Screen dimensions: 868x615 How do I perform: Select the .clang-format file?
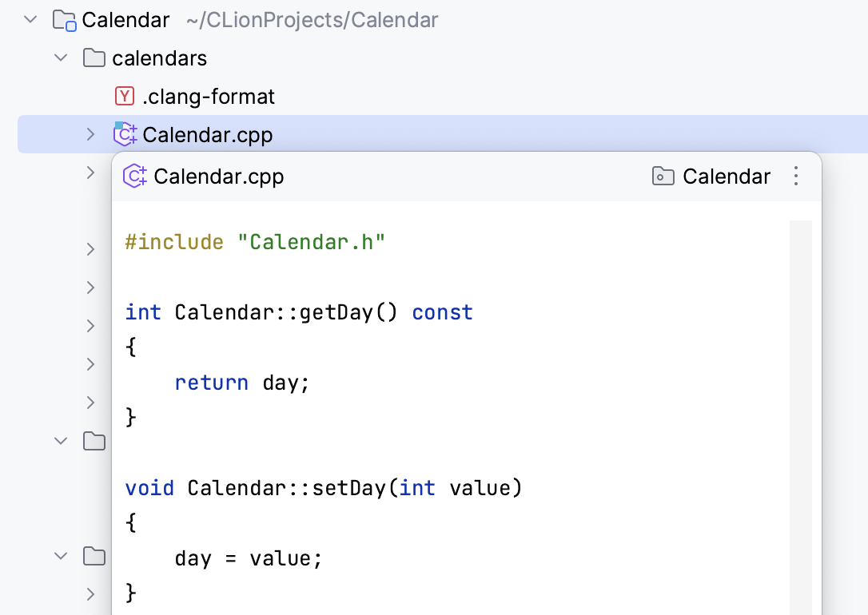pyautogui.click(x=209, y=97)
